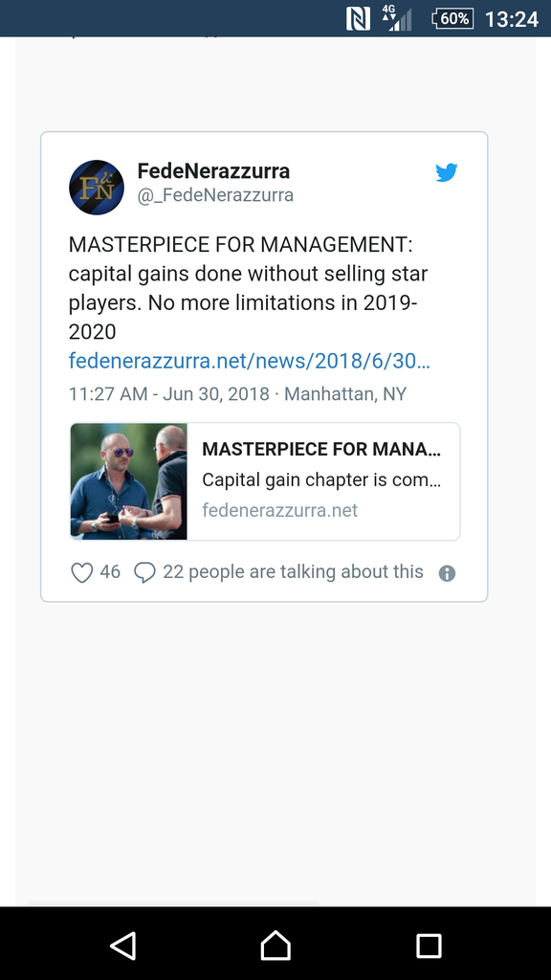
Task: Open the tweet info icon
Action: [x=447, y=574]
